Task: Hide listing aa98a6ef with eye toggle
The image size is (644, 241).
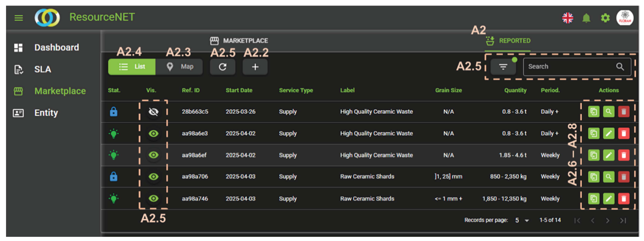Action: [153, 155]
